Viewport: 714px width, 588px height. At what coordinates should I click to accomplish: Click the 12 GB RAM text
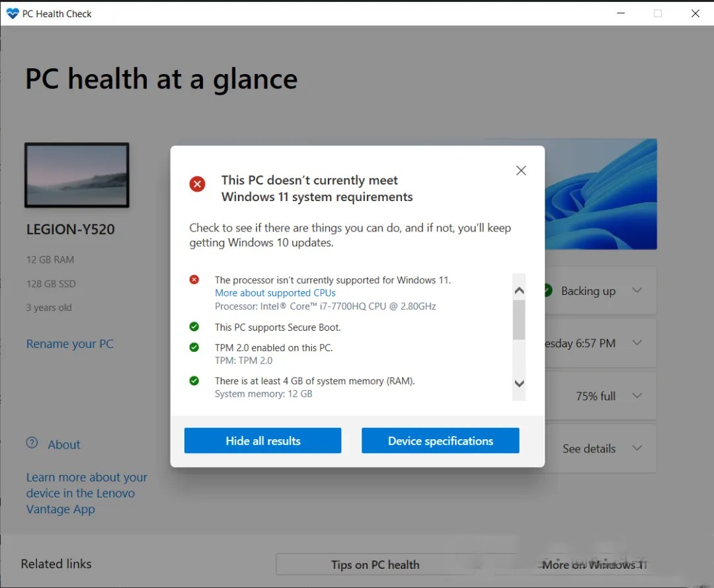coord(50,260)
